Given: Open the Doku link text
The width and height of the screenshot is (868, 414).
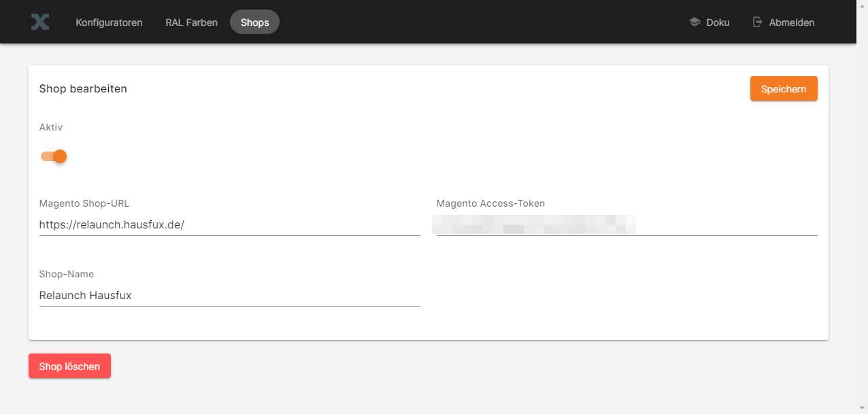Looking at the screenshot, I should [x=718, y=22].
